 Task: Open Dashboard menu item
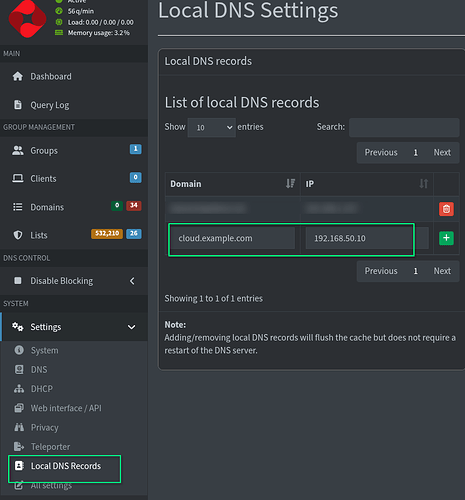coord(74,76)
